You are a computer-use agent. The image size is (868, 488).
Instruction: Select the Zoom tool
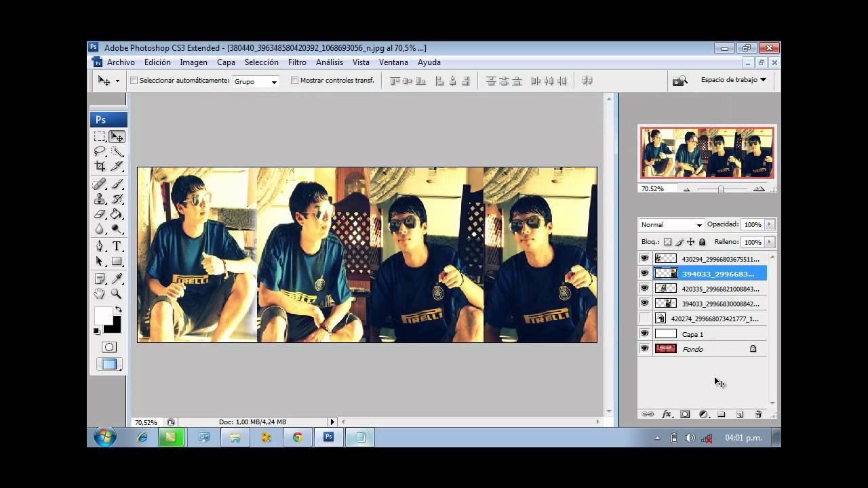[117, 294]
